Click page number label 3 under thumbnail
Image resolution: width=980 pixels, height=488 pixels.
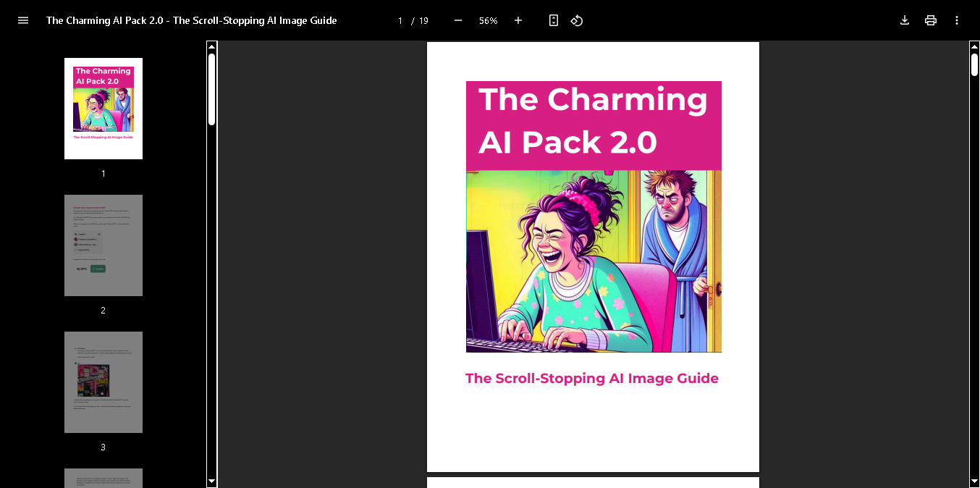pyautogui.click(x=104, y=447)
